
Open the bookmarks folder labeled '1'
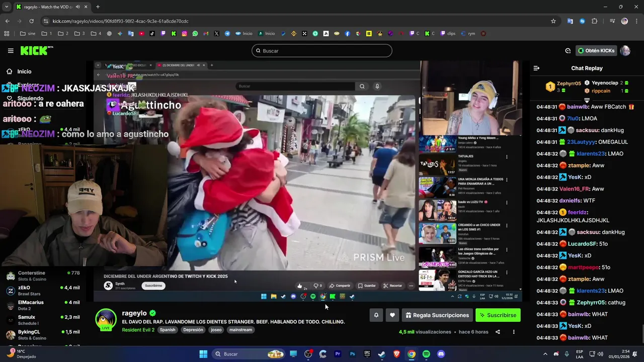click(47, 34)
